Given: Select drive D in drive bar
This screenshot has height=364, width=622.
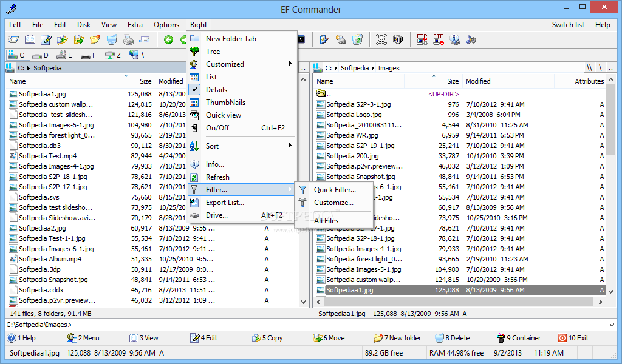Looking at the screenshot, I should coord(41,55).
